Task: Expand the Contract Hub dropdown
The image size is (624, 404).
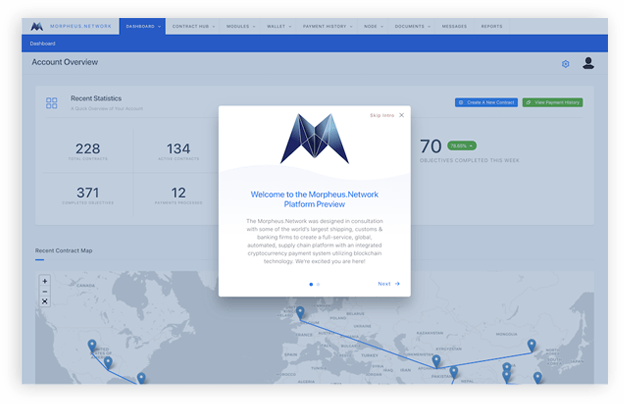Action: (x=193, y=26)
